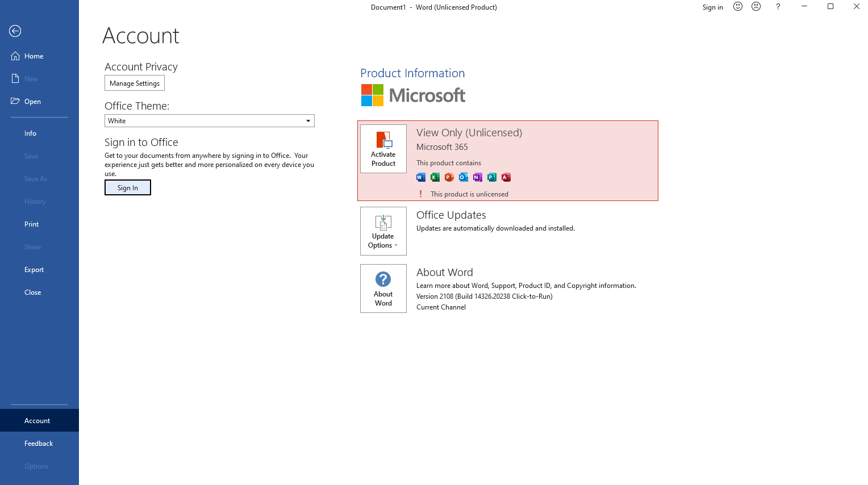The height and width of the screenshot is (485, 868).
Task: Click the Sign In button under Sign in to Office
Action: click(x=128, y=187)
